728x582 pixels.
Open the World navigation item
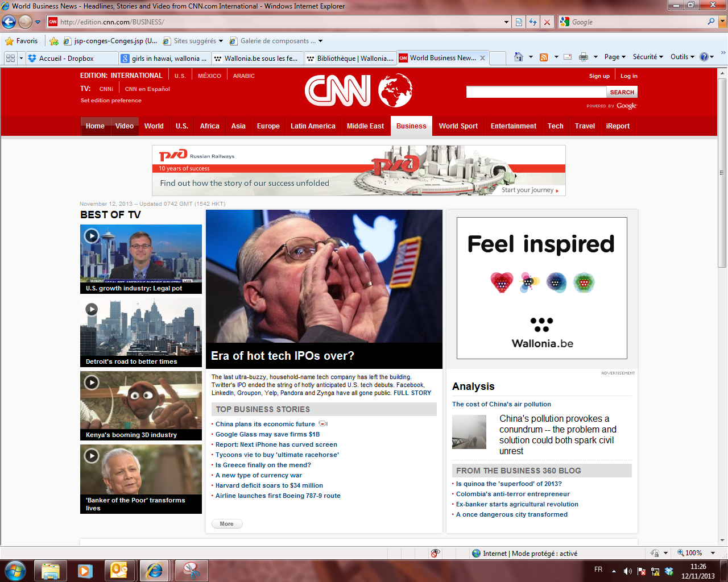pyautogui.click(x=154, y=126)
